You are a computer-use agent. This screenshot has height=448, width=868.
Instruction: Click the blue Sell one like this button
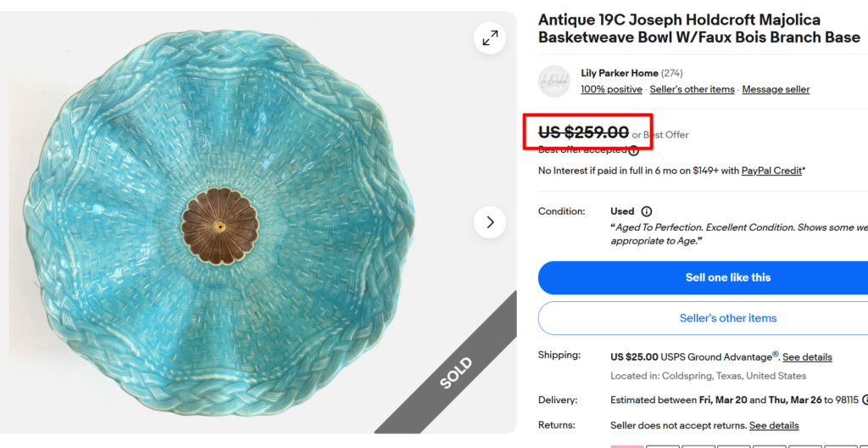[727, 277]
